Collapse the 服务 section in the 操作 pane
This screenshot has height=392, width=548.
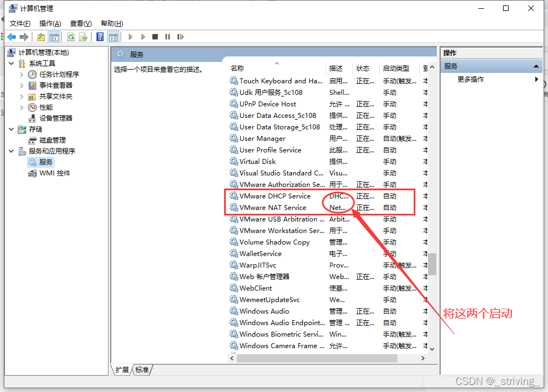tap(536, 66)
